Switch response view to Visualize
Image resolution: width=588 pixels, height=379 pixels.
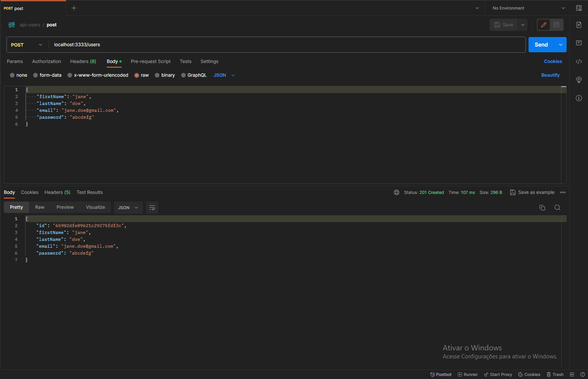(95, 207)
